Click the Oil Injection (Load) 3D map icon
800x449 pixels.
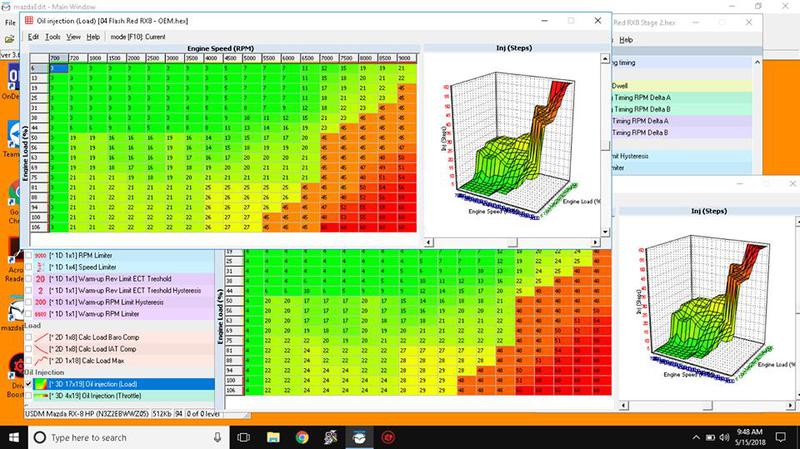click(42, 384)
